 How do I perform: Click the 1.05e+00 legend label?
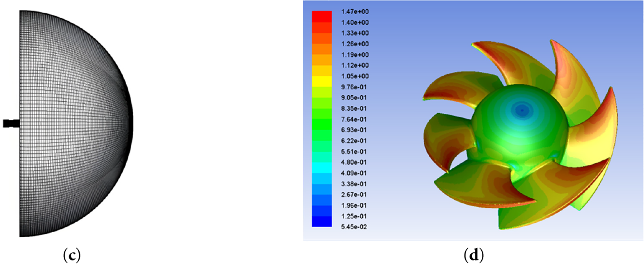[x=354, y=76]
